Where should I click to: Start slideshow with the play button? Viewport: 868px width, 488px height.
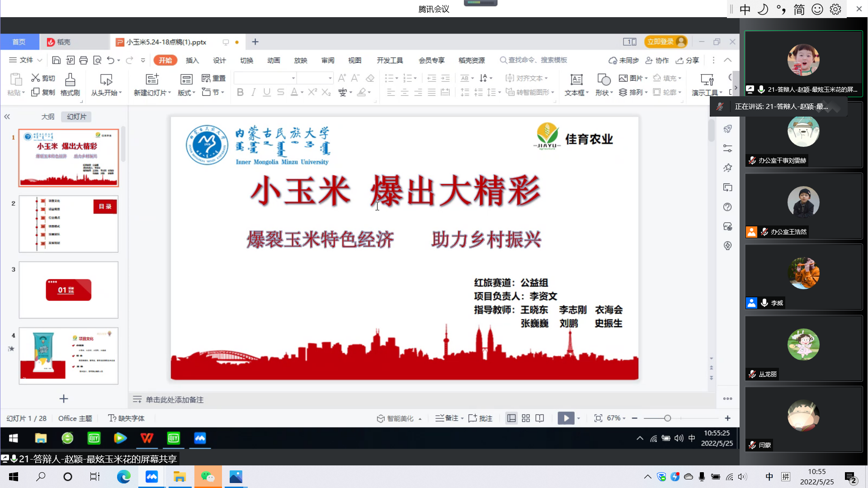[566, 418]
